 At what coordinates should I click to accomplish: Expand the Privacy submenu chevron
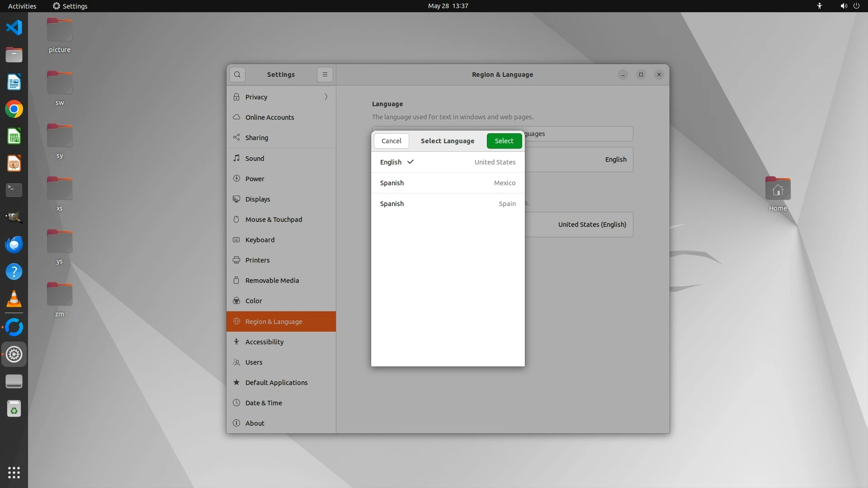[326, 97]
